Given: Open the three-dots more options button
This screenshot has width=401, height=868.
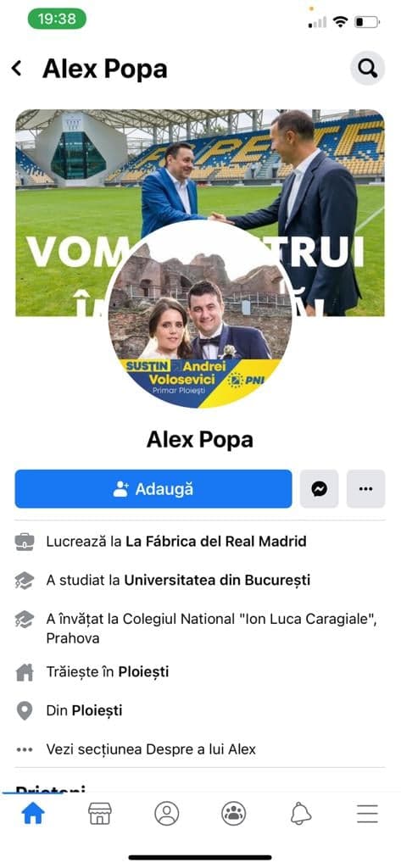Looking at the screenshot, I should click(365, 489).
